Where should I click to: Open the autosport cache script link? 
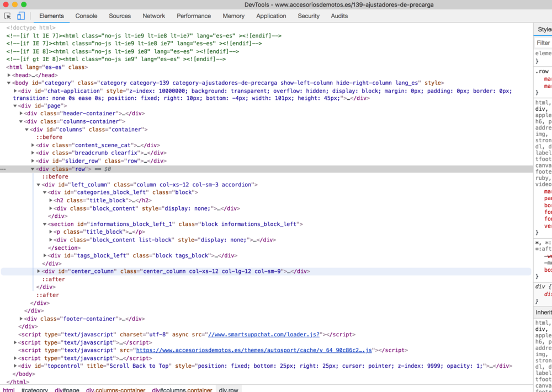[x=255, y=350]
